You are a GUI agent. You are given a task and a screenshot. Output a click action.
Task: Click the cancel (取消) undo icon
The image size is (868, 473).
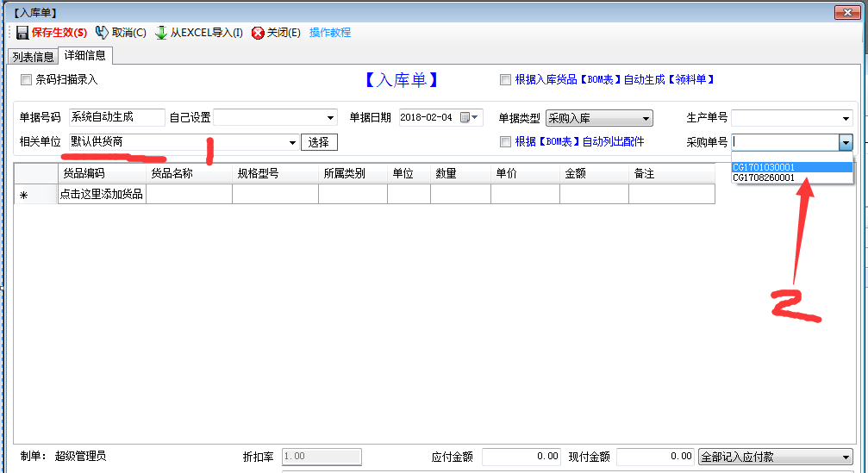pos(102,33)
